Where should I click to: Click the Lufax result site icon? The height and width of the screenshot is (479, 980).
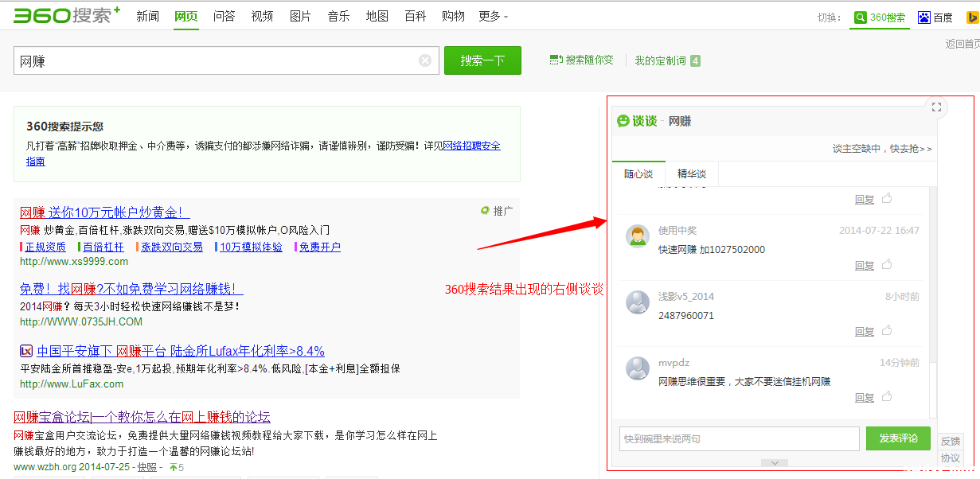(x=26, y=351)
